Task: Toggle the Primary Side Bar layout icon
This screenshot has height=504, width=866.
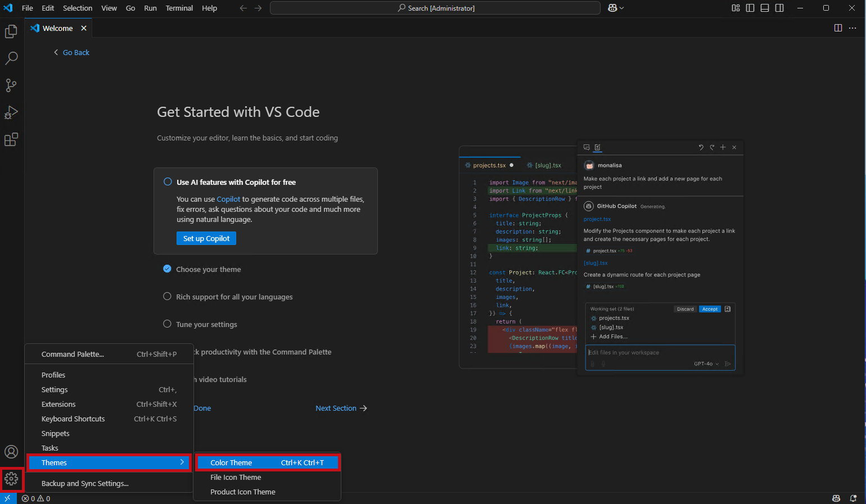Action: pyautogui.click(x=750, y=8)
